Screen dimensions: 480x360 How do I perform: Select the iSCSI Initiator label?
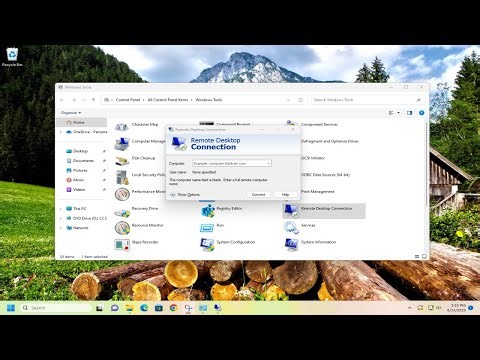pos(313,158)
